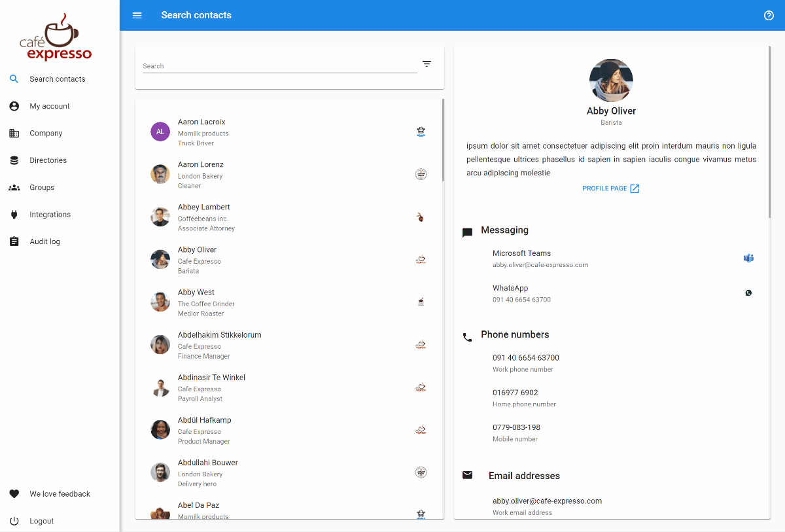Open help via the question mark icon
Image resolution: width=785 pixels, height=532 pixels.
(769, 15)
